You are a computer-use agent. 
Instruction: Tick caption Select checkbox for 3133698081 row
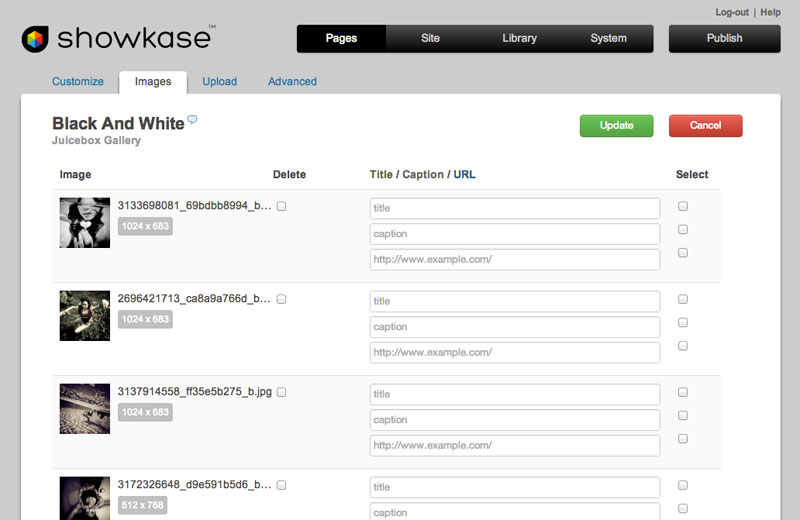(x=683, y=230)
